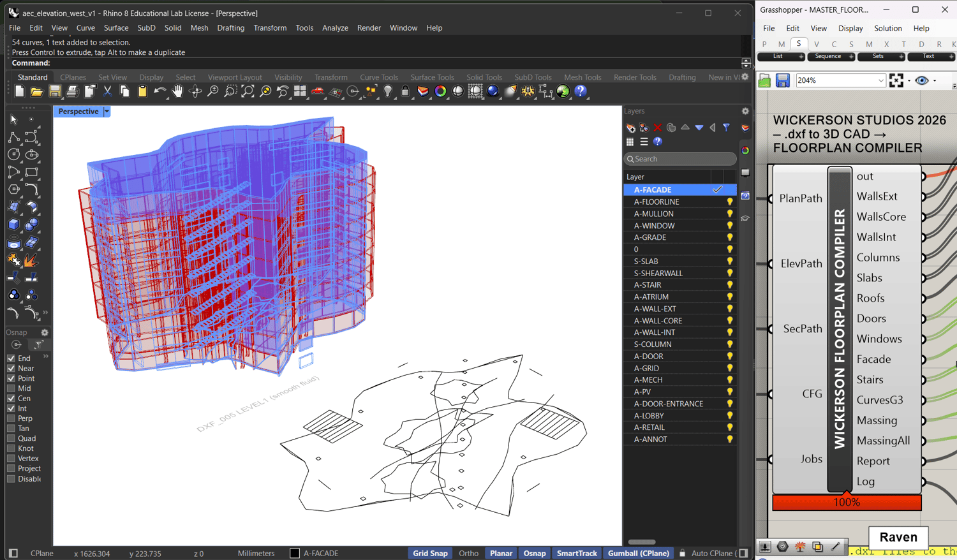The width and height of the screenshot is (957, 560).
Task: Open the Analyze menu
Action: click(x=335, y=28)
